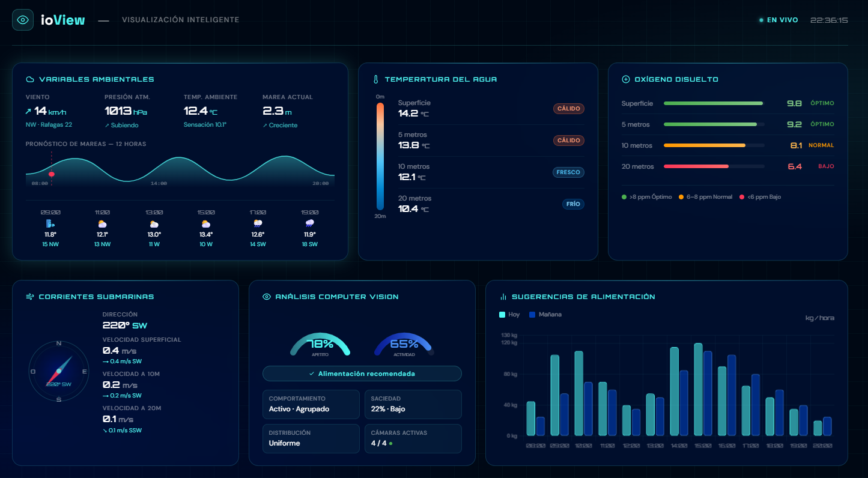The width and height of the screenshot is (868, 478).
Task: Select the eye icon on Análisis Computer Vision
Action: coord(266,296)
